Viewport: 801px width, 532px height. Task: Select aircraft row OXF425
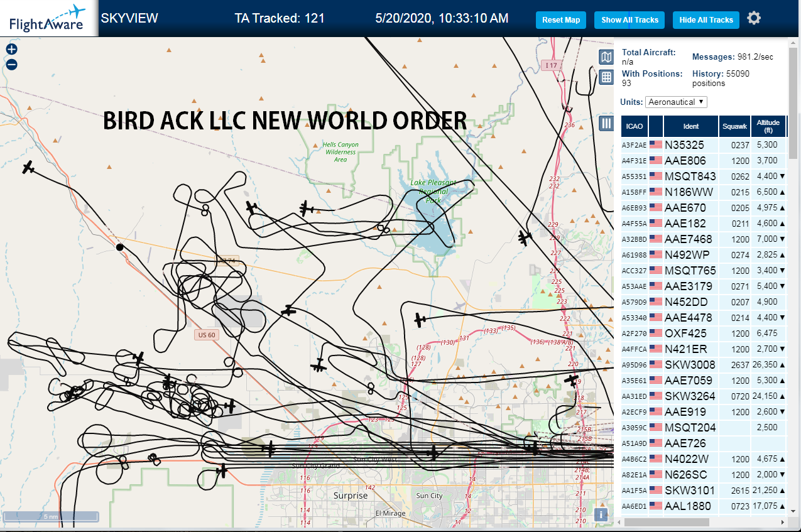tap(704, 334)
